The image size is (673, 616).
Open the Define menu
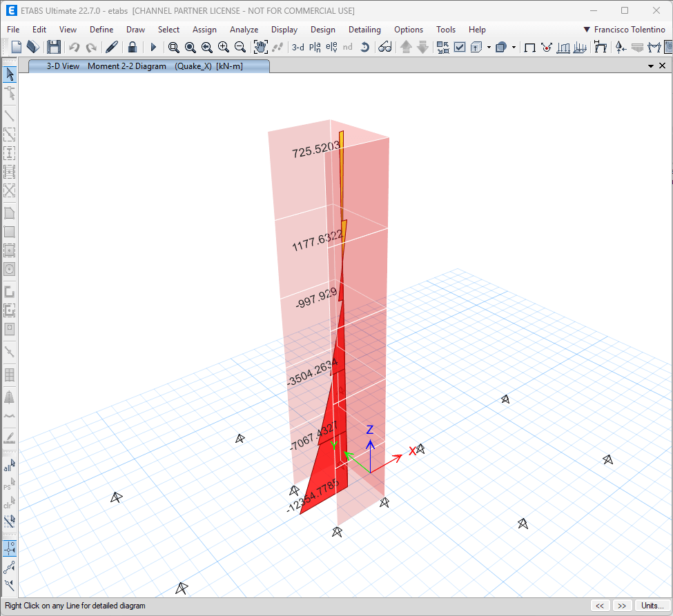[x=101, y=30]
